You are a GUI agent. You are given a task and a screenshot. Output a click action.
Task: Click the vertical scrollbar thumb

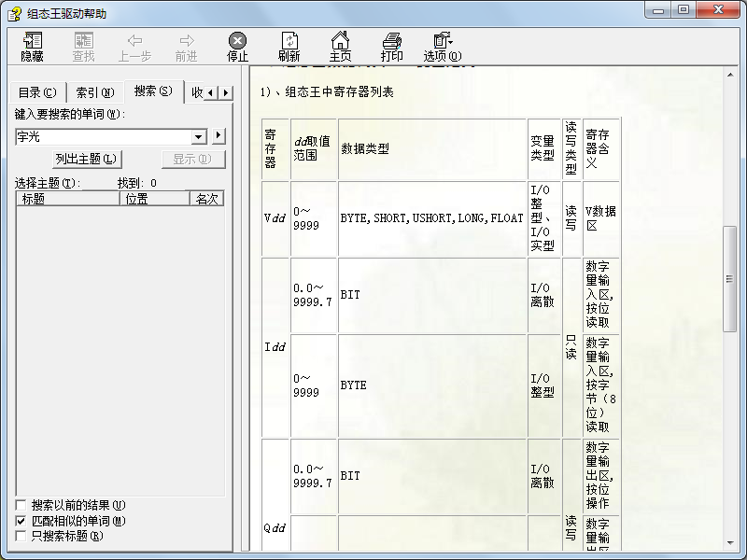[729, 279]
